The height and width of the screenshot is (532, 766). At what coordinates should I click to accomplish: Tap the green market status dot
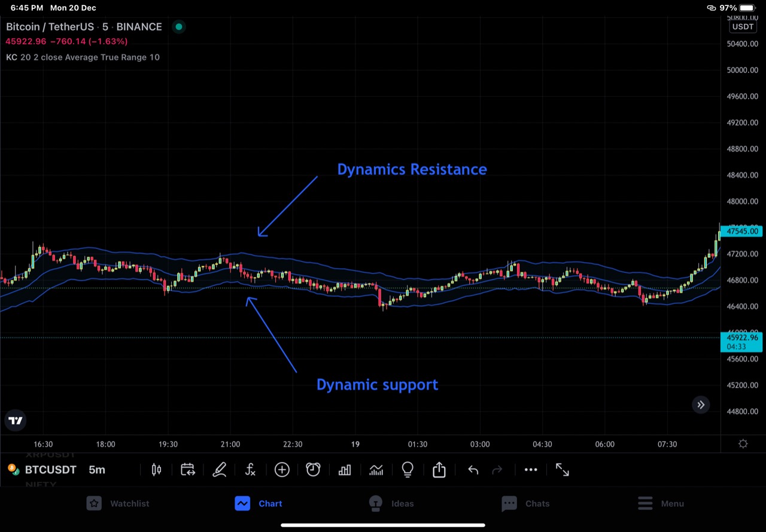click(x=178, y=26)
